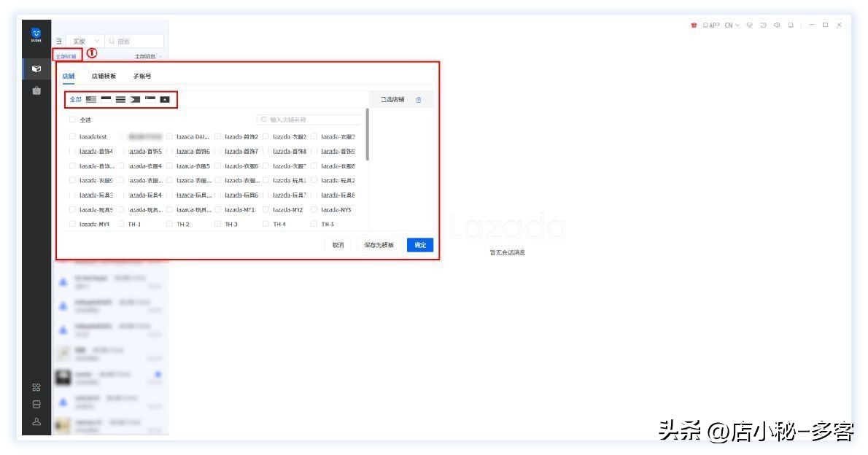Open the messages box icon in the sidebar
This screenshot has height=455, width=868.
[36, 69]
